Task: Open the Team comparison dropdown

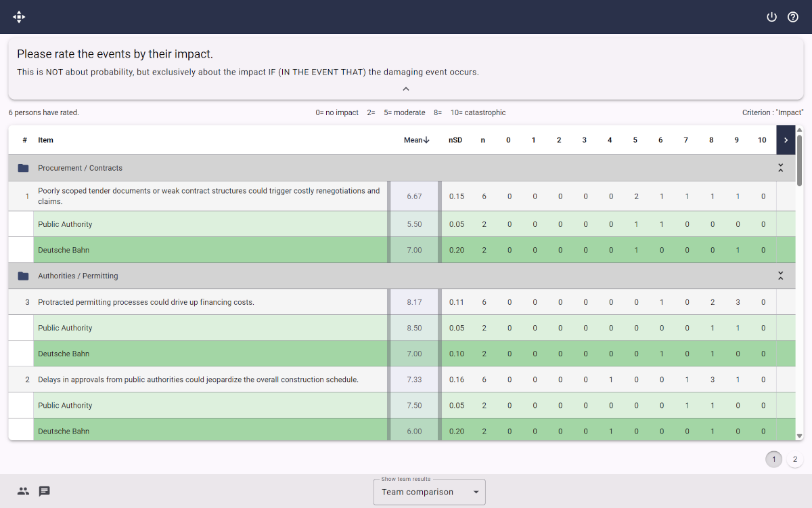Action: coord(430,492)
